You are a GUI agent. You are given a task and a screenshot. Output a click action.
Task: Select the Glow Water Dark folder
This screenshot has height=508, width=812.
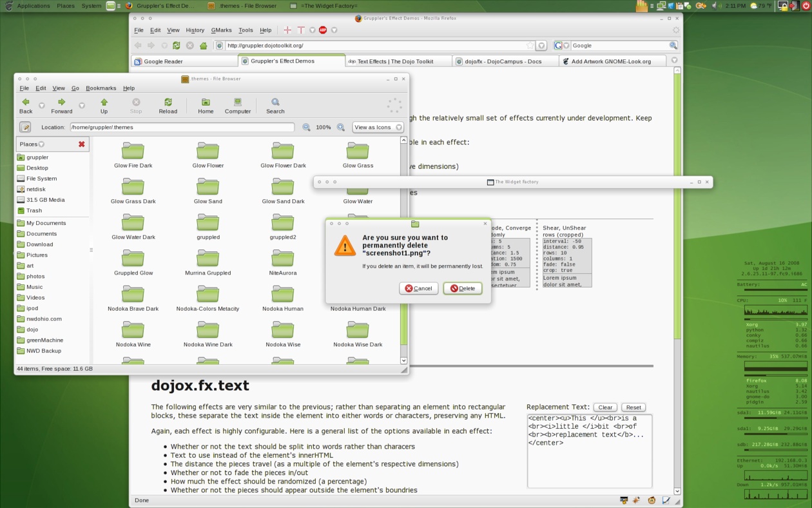pyautogui.click(x=133, y=227)
